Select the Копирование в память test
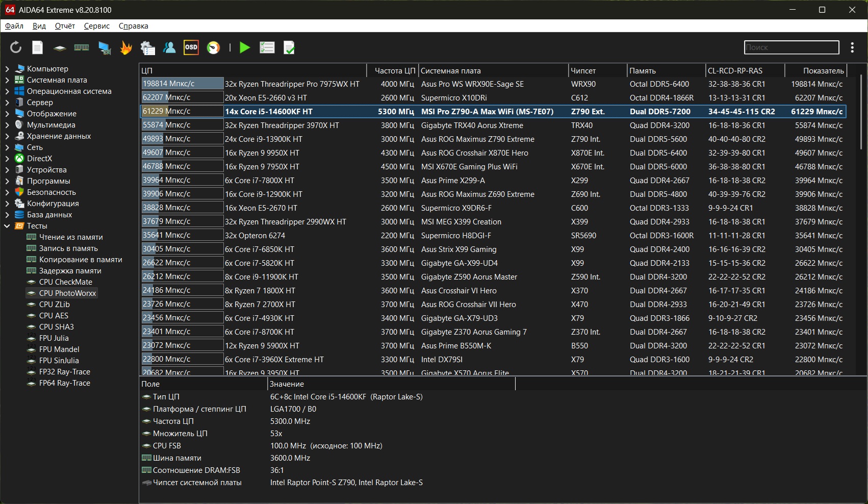Image resolution: width=868 pixels, height=504 pixels. click(x=81, y=259)
